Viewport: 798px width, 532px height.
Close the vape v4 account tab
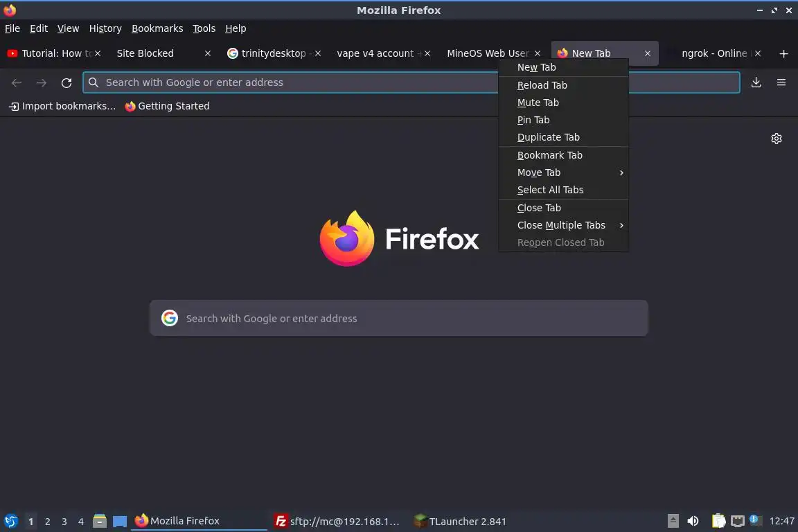point(427,53)
